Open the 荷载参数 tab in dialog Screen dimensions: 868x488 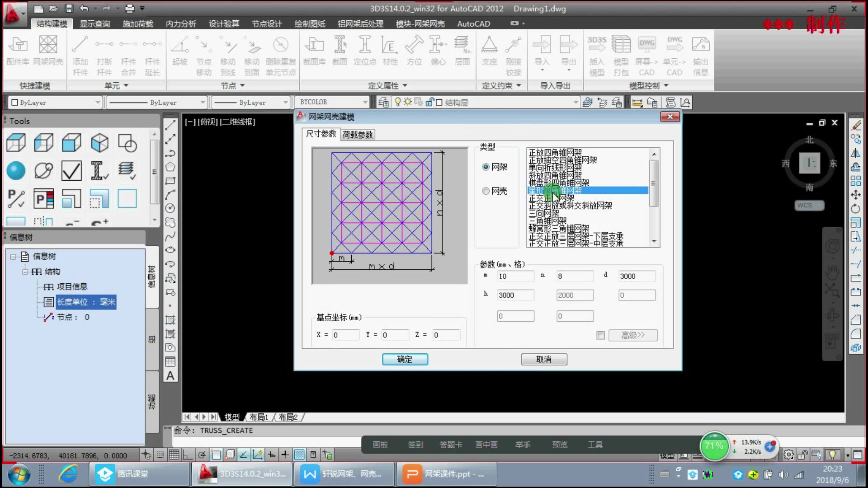357,133
